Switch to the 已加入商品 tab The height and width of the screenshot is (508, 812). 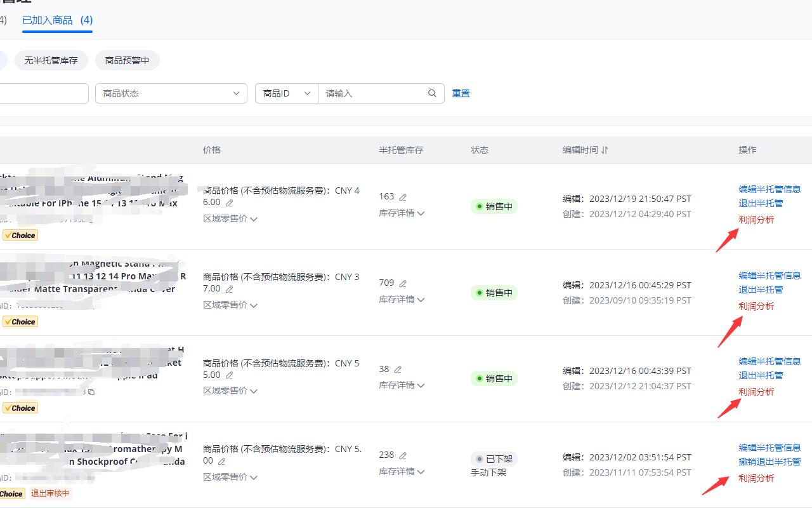(x=57, y=20)
